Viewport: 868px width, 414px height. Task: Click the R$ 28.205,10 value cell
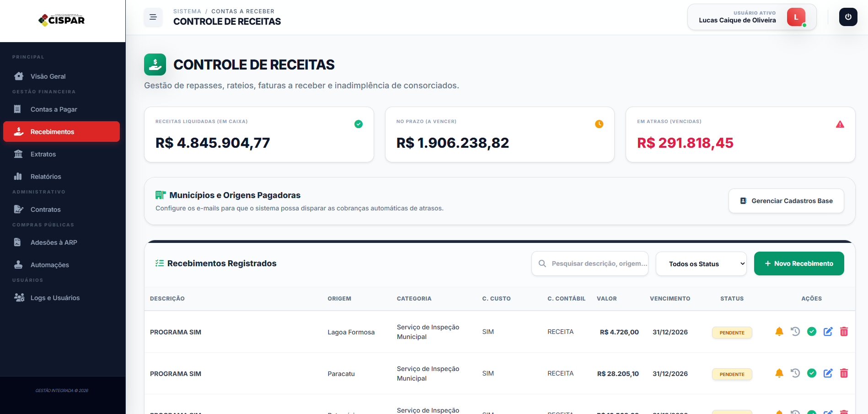pyautogui.click(x=618, y=374)
